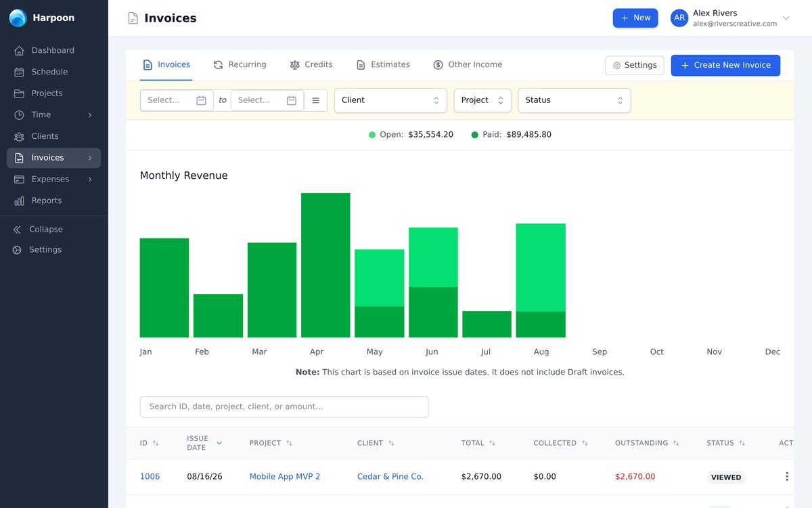
Task: Click the $2,670.00 outstanding amount
Action: click(x=635, y=477)
